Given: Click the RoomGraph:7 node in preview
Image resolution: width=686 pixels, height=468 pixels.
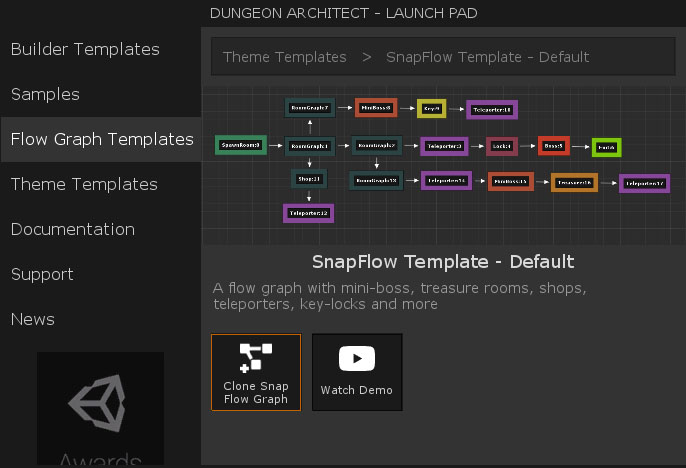Looking at the screenshot, I should pos(310,108).
